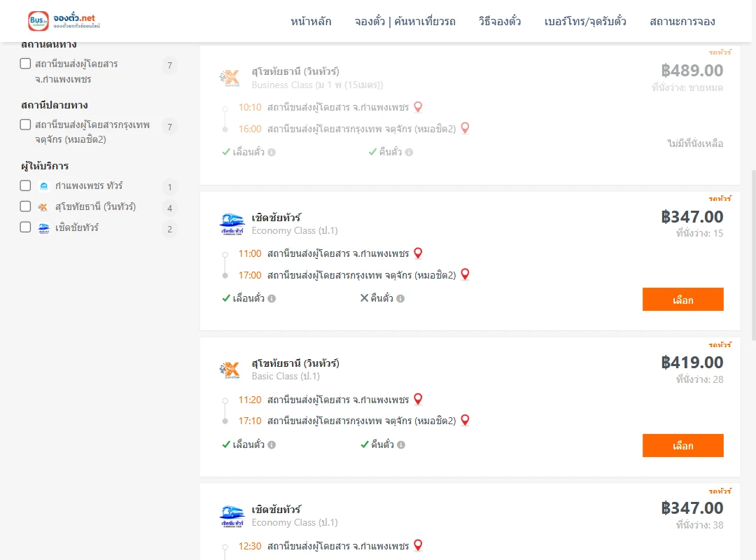
Task: Open เบอร์โทร/จุดรับตั๋ว menu item
Action: pos(585,22)
